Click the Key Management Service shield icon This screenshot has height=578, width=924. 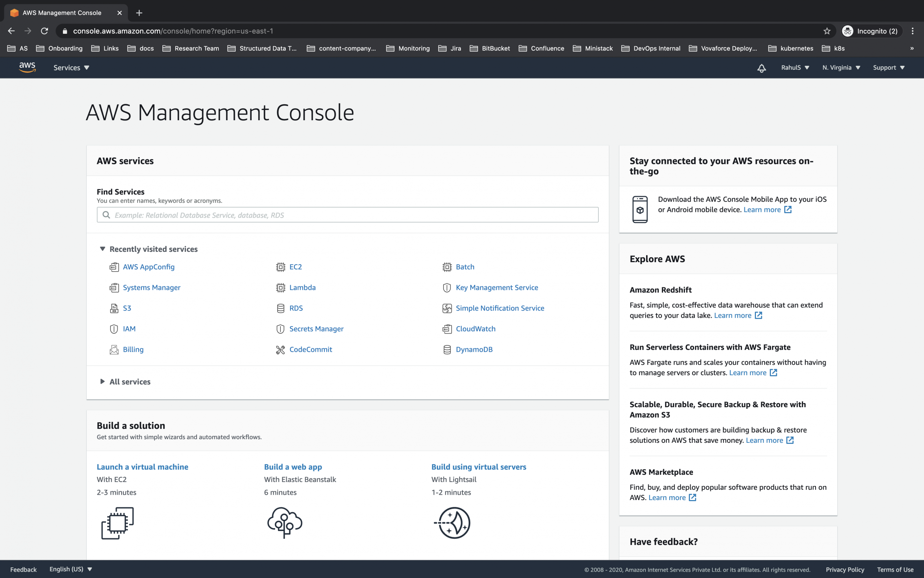[447, 287]
